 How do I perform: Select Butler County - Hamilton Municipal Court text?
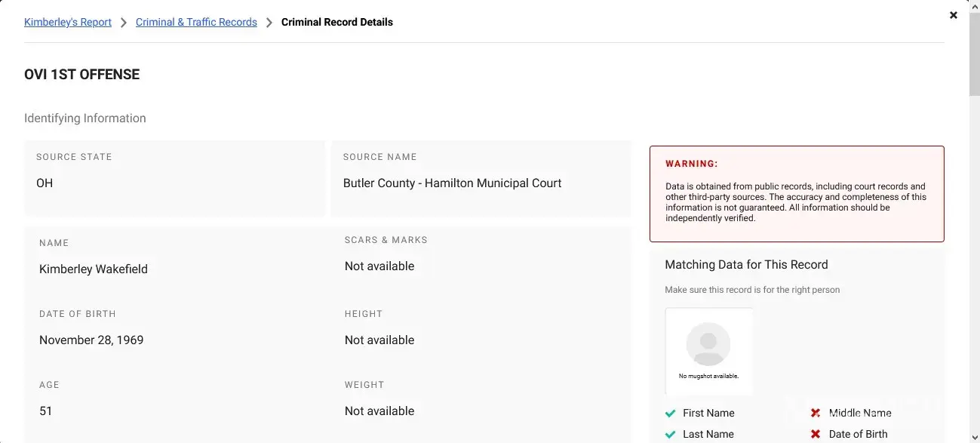pos(452,183)
